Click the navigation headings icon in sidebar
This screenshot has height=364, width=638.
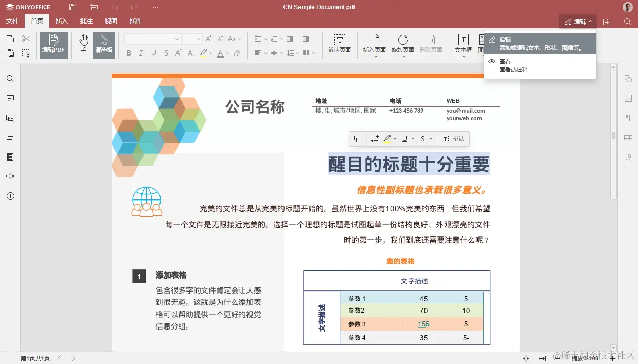[x=10, y=137]
